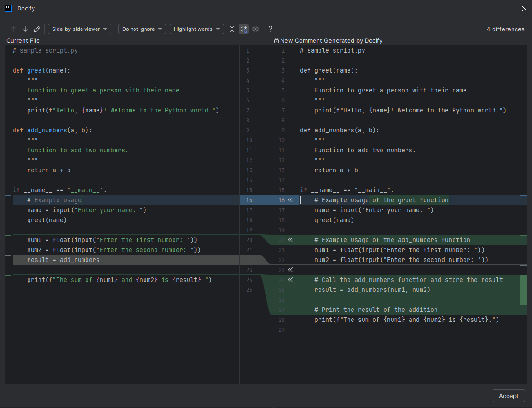The image size is (532, 408).
Task: Open Side-by-side viewer dropdown
Action: [x=80, y=29]
